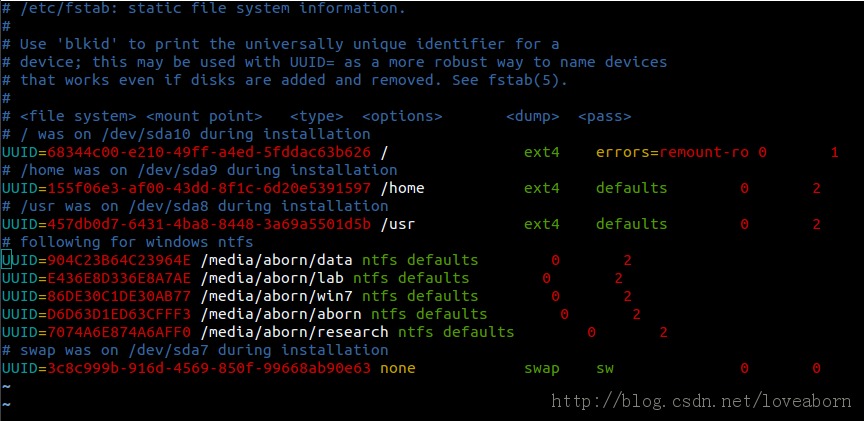864x421 pixels.
Task: Click UUID 7074A6E874A6AFF0 value
Action: [119, 332]
